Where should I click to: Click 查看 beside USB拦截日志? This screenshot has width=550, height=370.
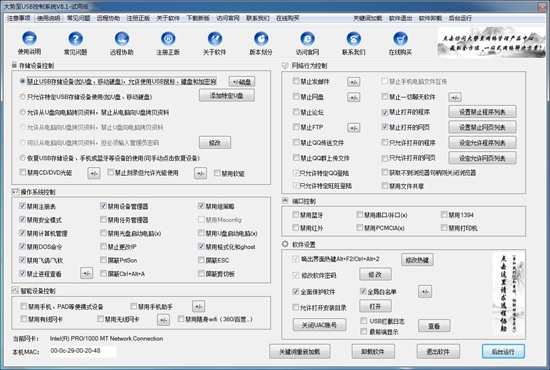pyautogui.click(x=434, y=326)
